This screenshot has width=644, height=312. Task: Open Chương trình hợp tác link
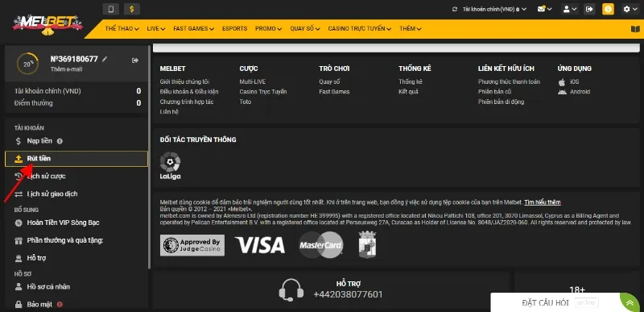[187, 102]
